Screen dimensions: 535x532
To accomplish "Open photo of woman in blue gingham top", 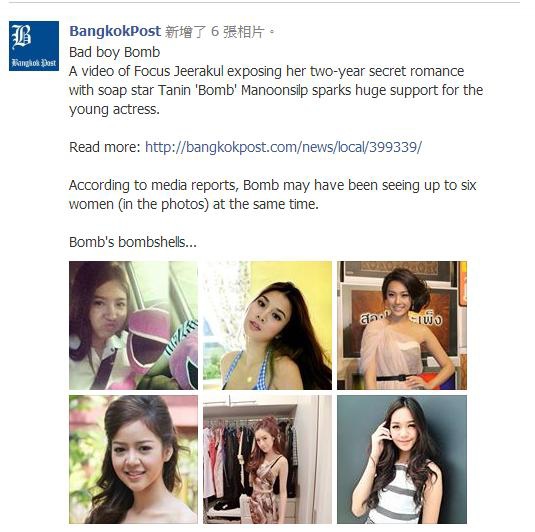I will tap(268, 326).
